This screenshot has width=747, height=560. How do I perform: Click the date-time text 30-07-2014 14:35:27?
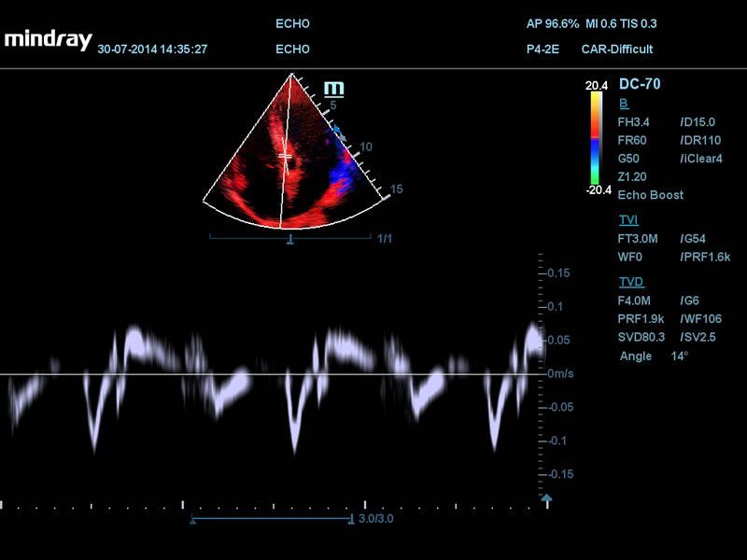(x=152, y=49)
